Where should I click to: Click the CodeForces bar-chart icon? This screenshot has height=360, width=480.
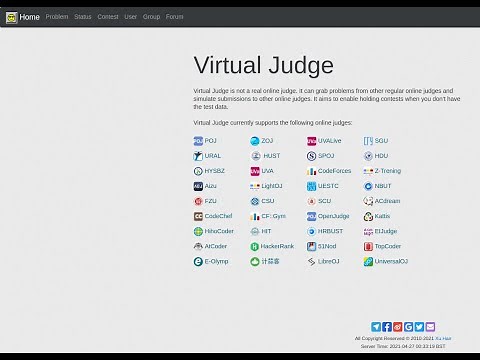(x=311, y=171)
